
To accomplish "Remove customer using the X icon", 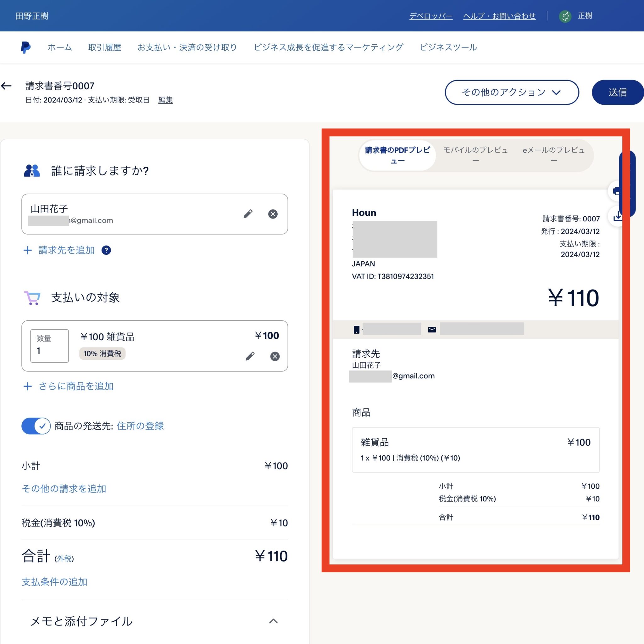I will [273, 214].
